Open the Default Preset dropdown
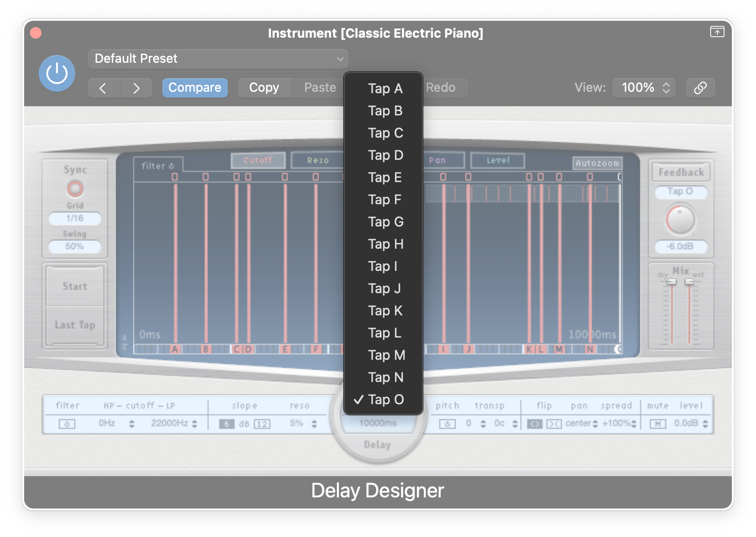756x537 pixels. [218, 59]
